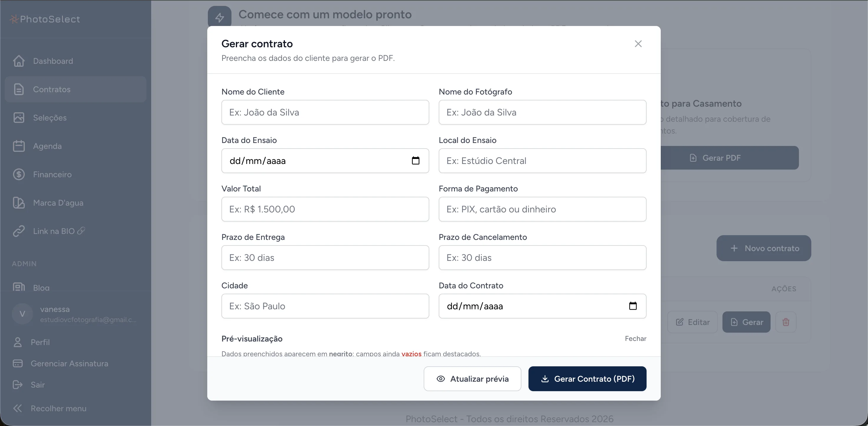Focus the Nome do Cliente field
The image size is (868, 426).
(x=325, y=112)
